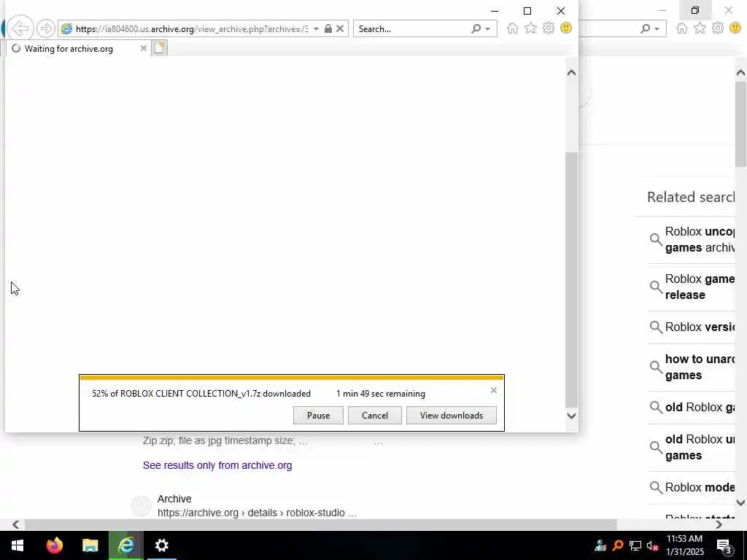Click the IE page icon in address bar
The width and height of the screenshot is (747, 560).
pos(66,28)
